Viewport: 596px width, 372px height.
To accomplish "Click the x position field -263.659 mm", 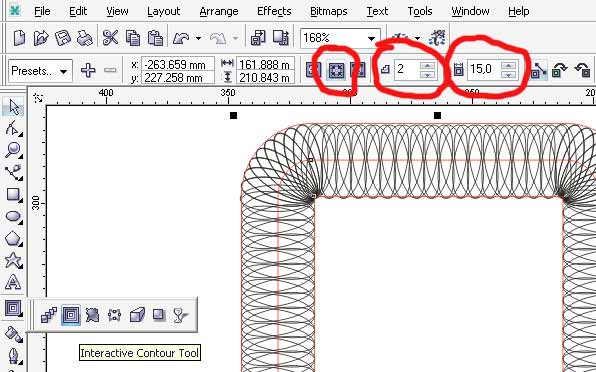I will click(x=178, y=64).
